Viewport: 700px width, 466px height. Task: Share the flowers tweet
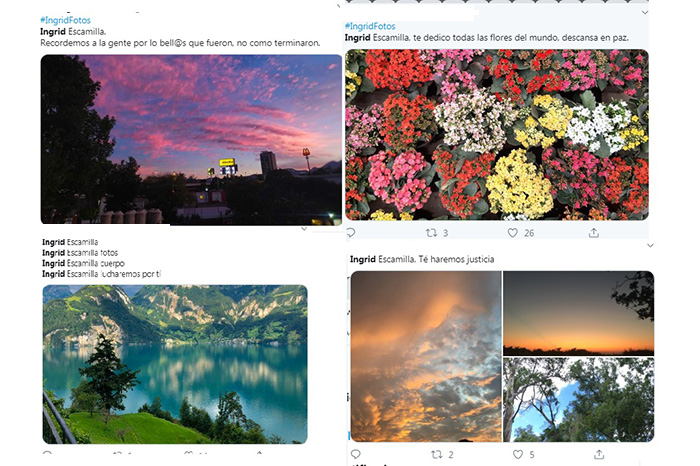pyautogui.click(x=593, y=233)
